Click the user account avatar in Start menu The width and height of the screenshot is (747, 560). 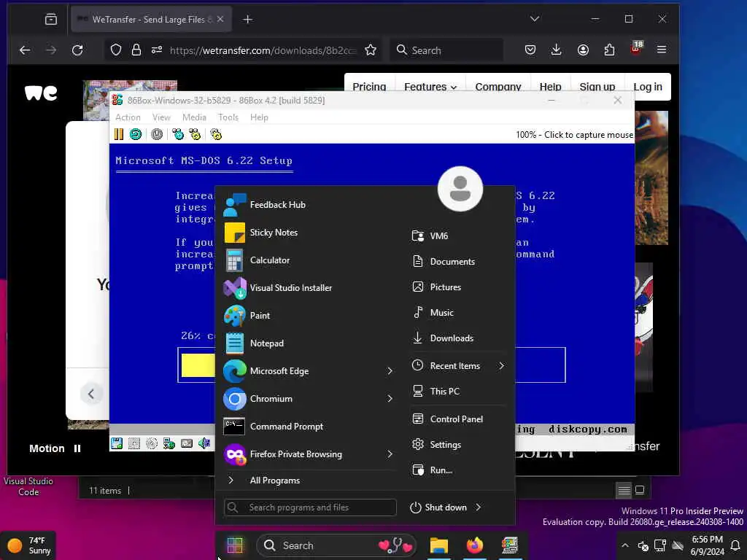[460, 189]
